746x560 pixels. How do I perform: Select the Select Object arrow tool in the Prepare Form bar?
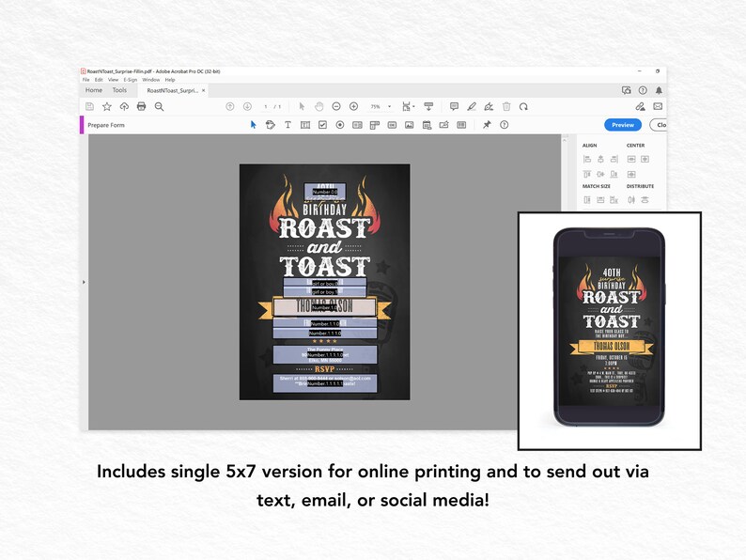(x=253, y=125)
